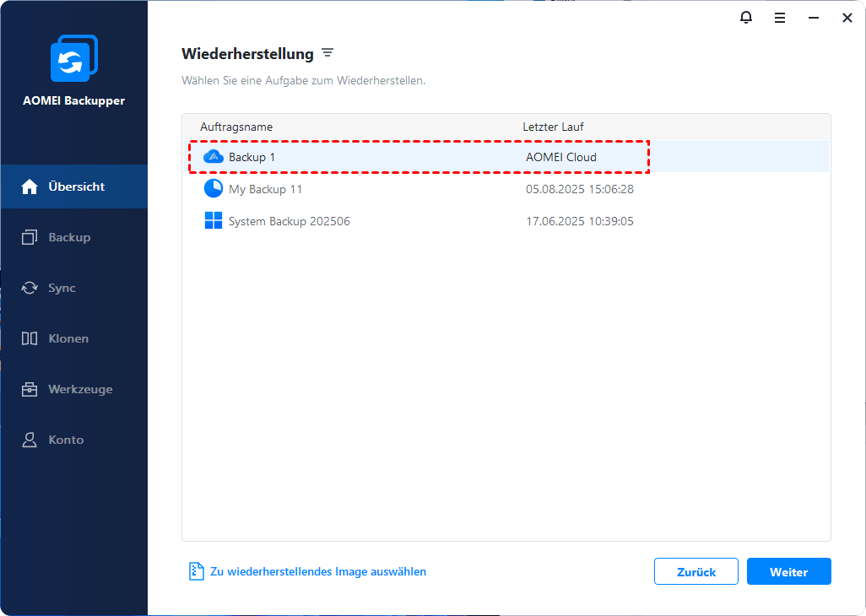The width and height of the screenshot is (866, 616).
Task: Minimize the AOMEI Backupper window
Action: (x=814, y=19)
